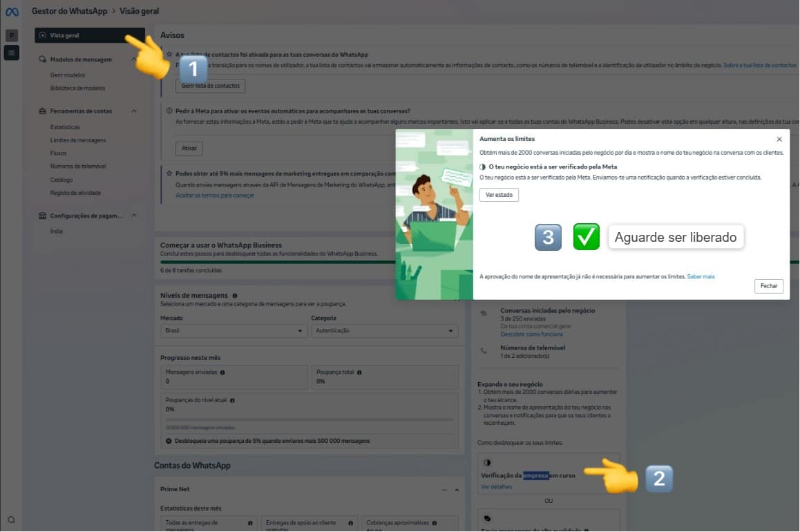This screenshot has width=800, height=532.
Task: Click the 0/500 000 mensagens enviadas progress bar
Action: tap(309, 420)
